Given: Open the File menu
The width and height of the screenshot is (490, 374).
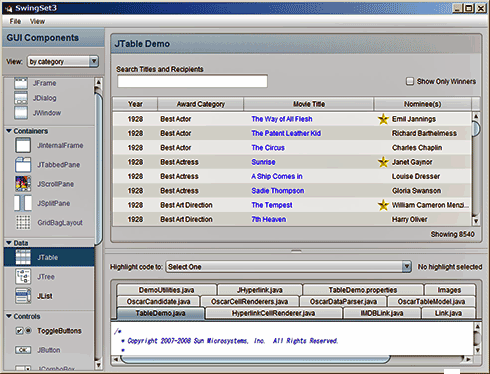Looking at the screenshot, I should pos(15,21).
